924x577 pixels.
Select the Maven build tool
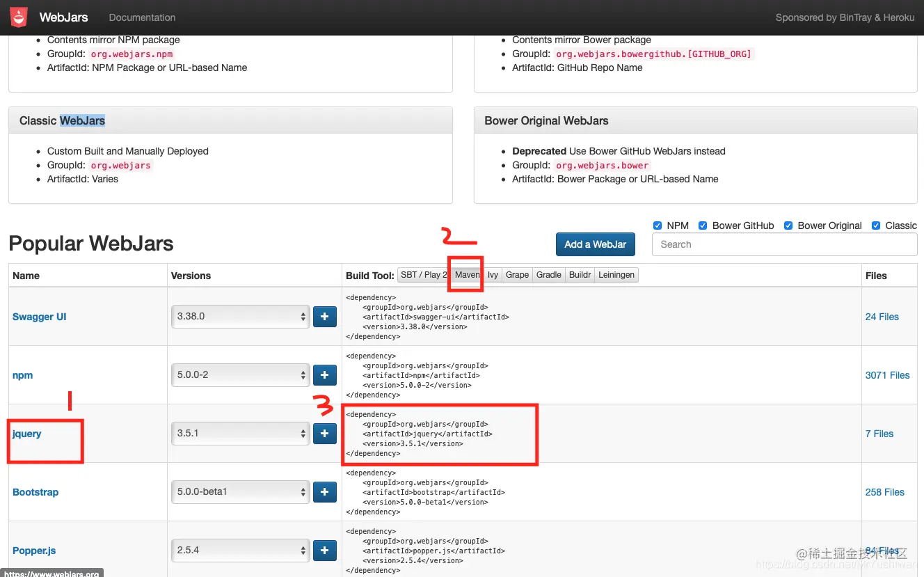[x=467, y=275]
